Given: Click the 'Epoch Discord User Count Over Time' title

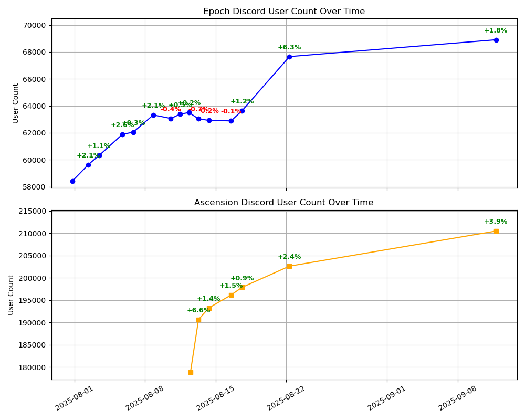Looking at the screenshot, I should (x=284, y=12).
